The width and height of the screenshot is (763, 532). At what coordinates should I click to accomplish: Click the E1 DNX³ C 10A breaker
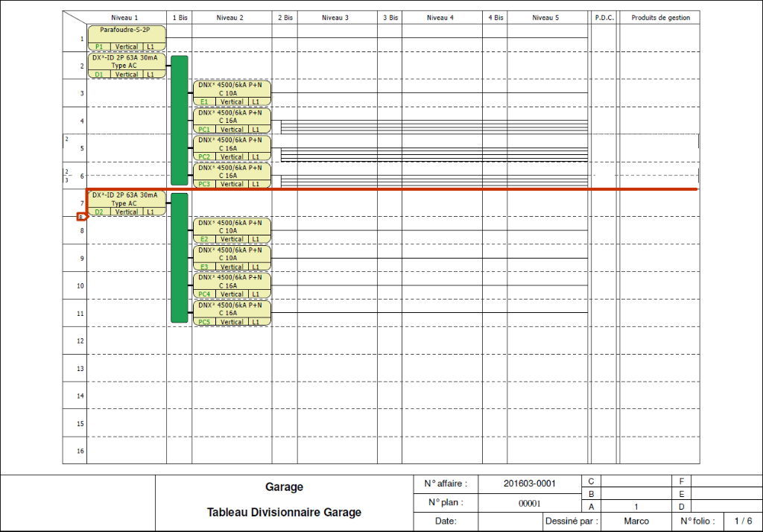point(232,93)
